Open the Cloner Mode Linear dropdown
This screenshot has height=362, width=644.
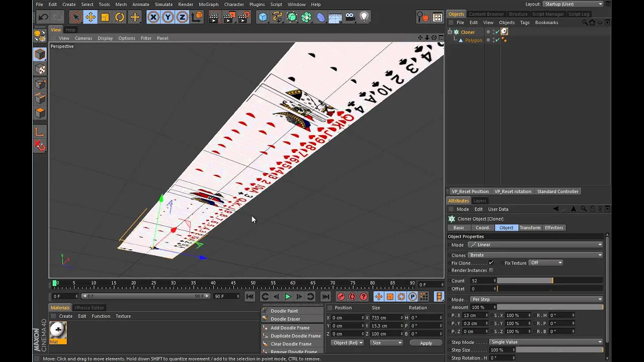click(535, 245)
